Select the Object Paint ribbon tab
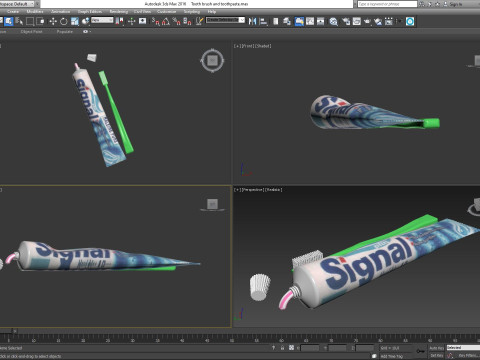Screen dimensions: 480x360 pos(31,32)
